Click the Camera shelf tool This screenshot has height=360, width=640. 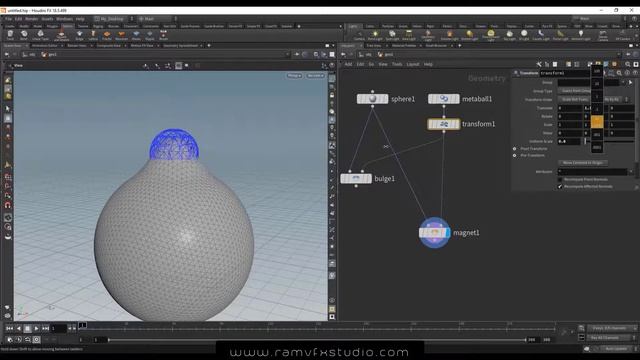coord(359,36)
